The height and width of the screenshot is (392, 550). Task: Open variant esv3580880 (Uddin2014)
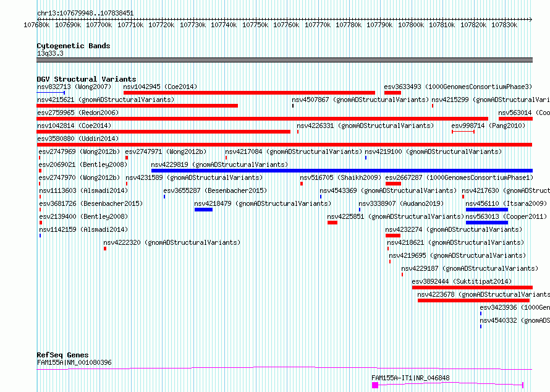[x=78, y=138]
